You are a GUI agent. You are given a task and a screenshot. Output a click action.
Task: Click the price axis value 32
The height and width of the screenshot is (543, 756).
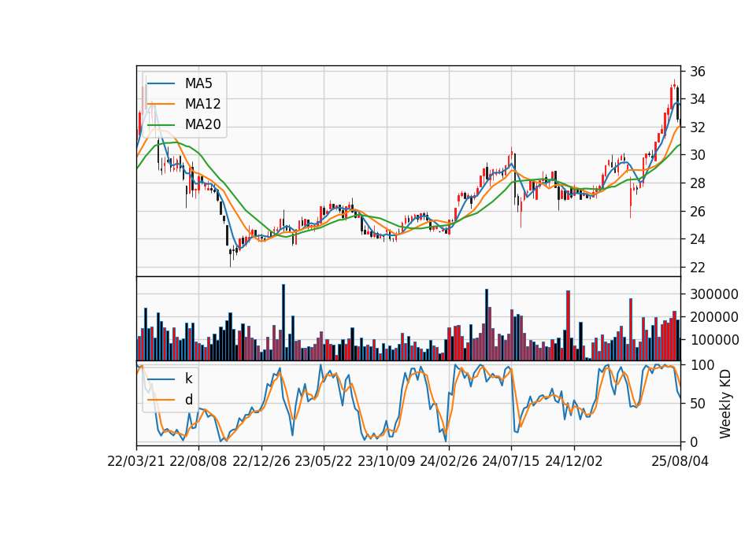[x=697, y=127]
